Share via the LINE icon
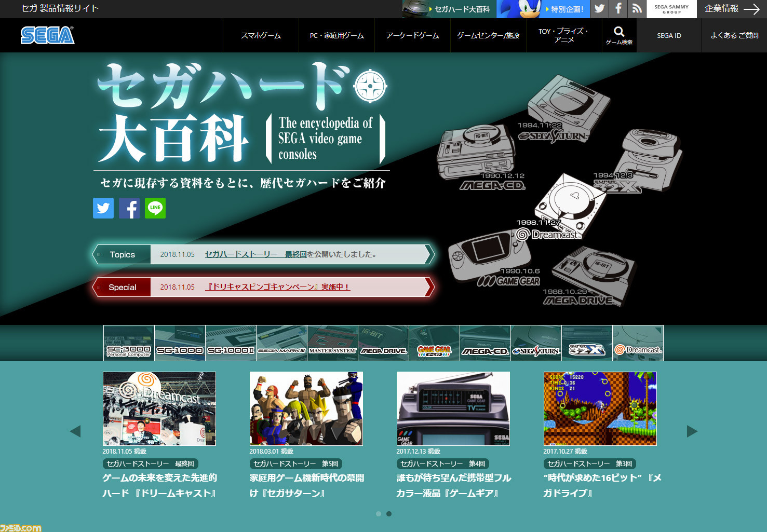Viewport: 767px width, 532px height. point(155,208)
